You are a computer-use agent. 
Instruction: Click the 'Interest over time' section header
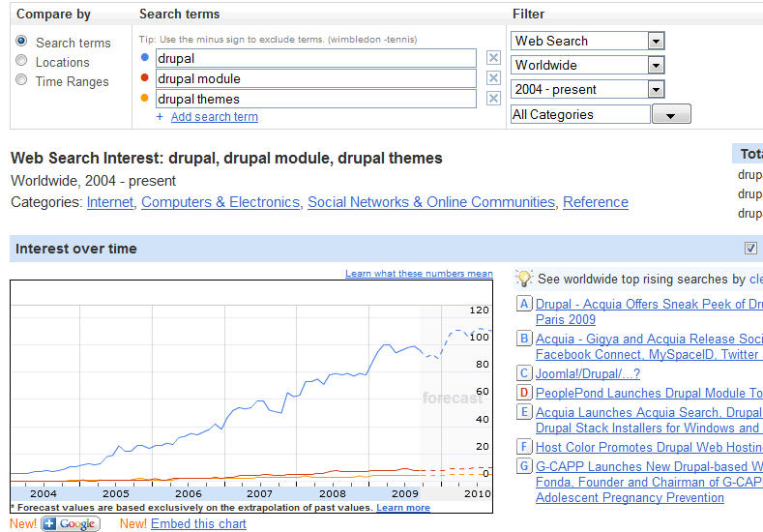(x=75, y=249)
